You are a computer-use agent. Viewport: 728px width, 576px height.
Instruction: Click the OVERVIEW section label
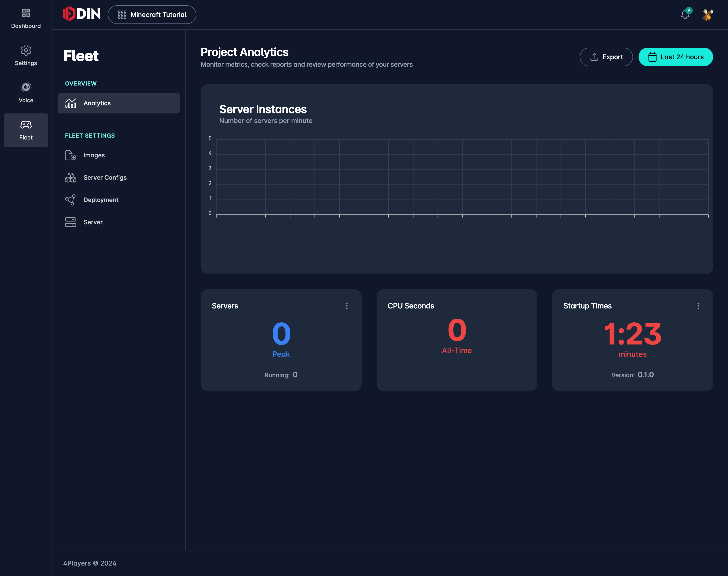(x=81, y=83)
